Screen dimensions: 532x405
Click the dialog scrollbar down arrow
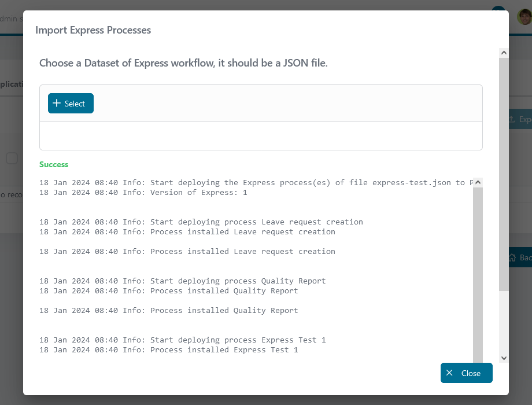point(504,358)
